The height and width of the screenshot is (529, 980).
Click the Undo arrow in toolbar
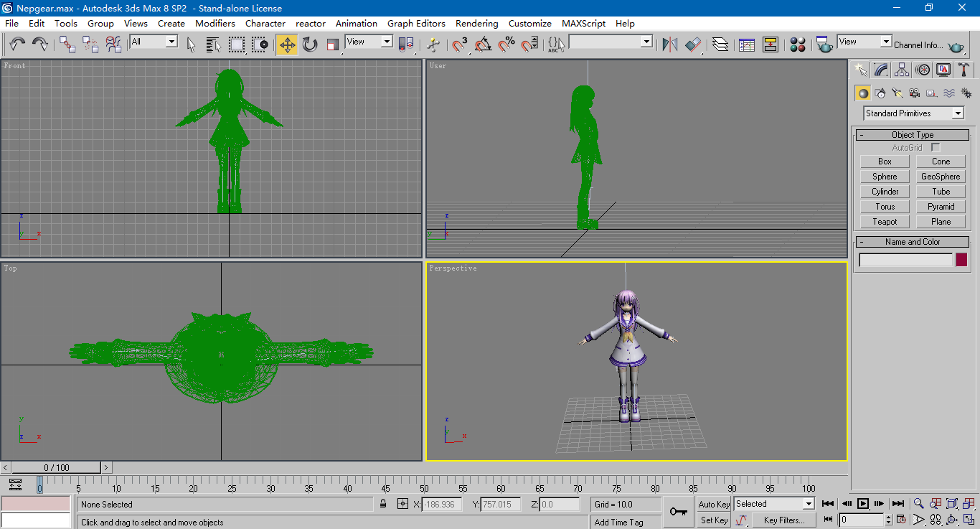(17, 45)
